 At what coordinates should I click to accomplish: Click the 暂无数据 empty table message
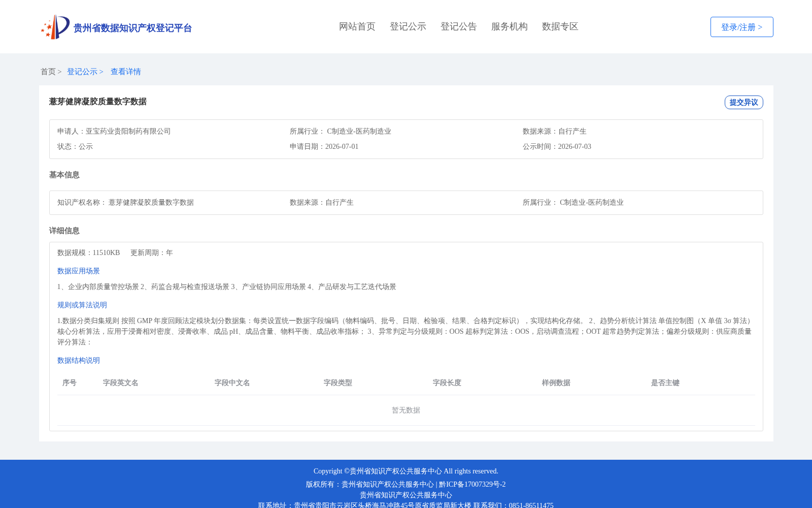(406, 410)
